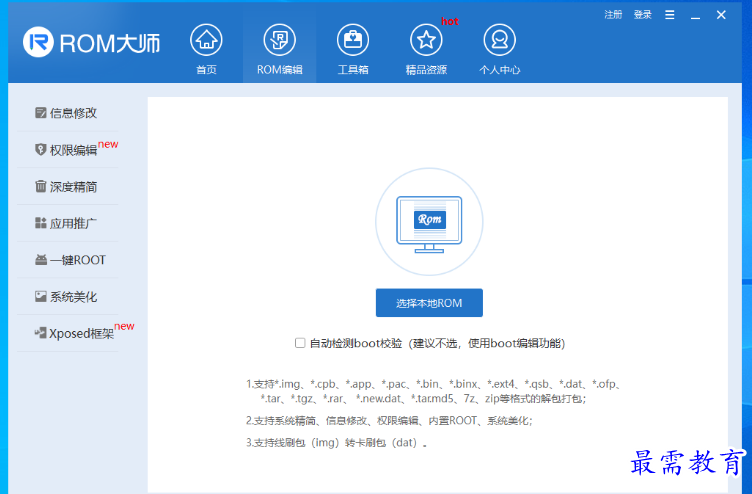The image size is (752, 494).
Task: Click the 选择本地ROM button
Action: [x=429, y=303]
